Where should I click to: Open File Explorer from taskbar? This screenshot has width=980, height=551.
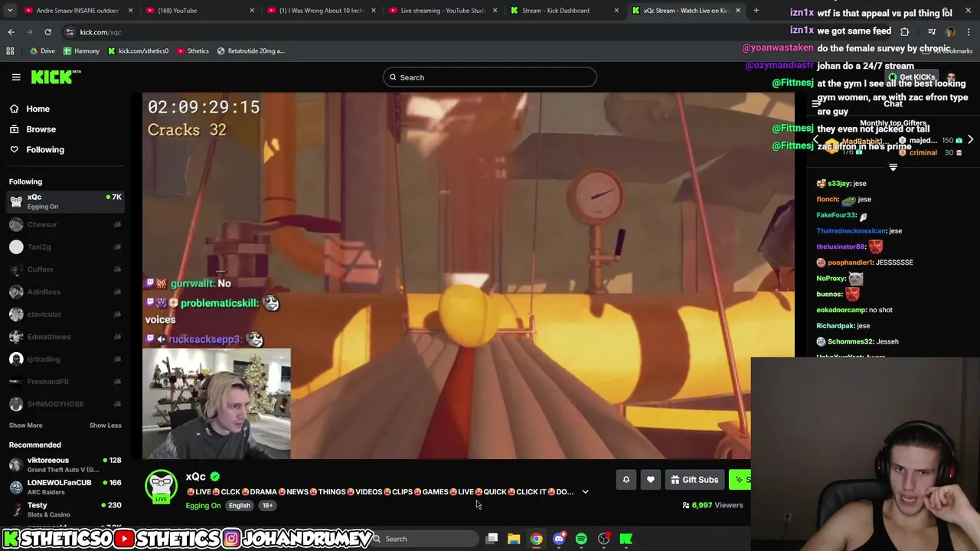[514, 539]
